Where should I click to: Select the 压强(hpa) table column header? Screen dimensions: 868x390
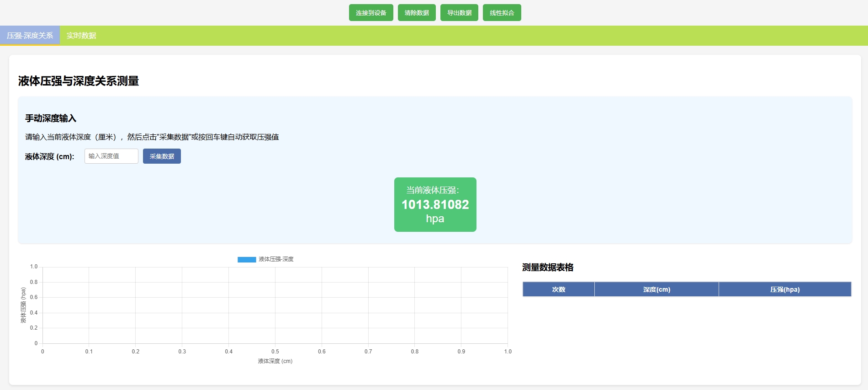pos(784,289)
